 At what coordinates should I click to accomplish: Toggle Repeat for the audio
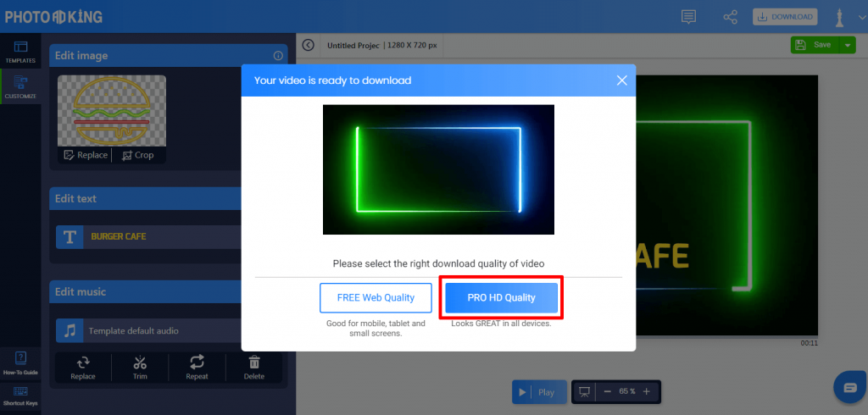[x=197, y=368]
